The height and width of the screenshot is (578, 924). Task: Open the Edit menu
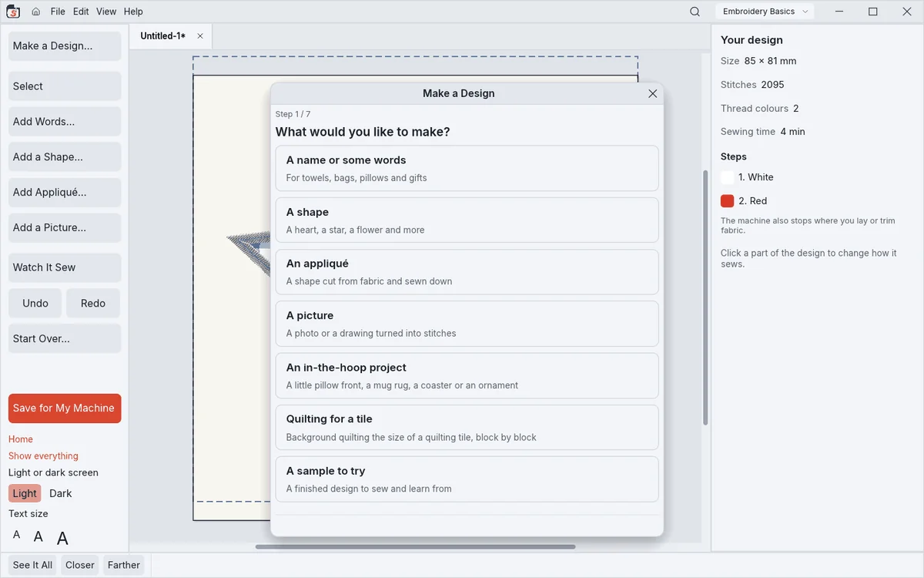81,12
